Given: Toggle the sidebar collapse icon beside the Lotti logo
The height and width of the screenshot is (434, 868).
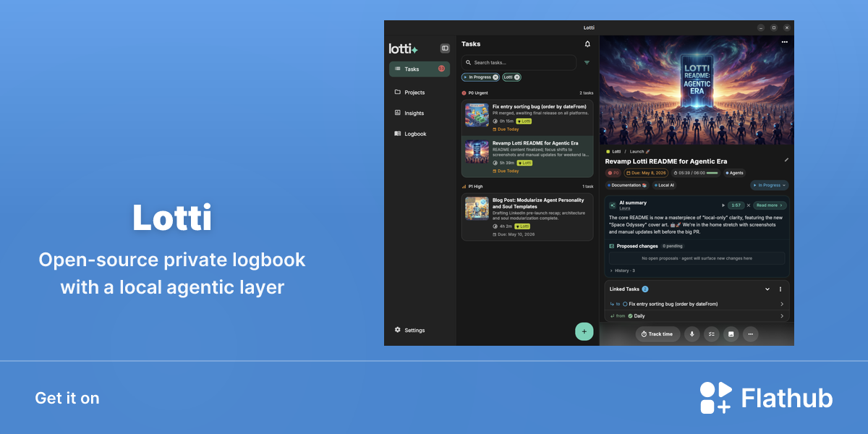Looking at the screenshot, I should click(445, 48).
